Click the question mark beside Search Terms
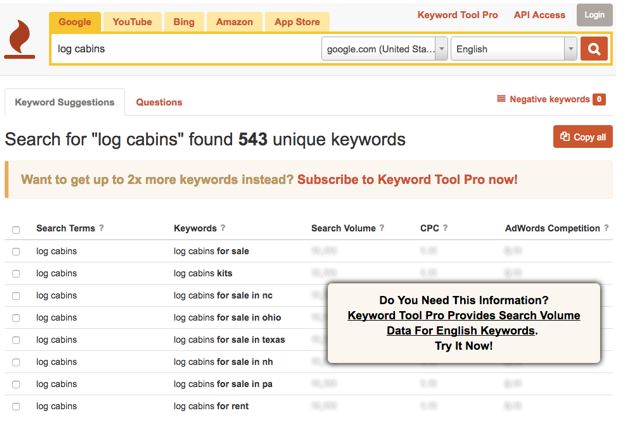Image resolution: width=634 pixels, height=428 pixels. (x=101, y=228)
